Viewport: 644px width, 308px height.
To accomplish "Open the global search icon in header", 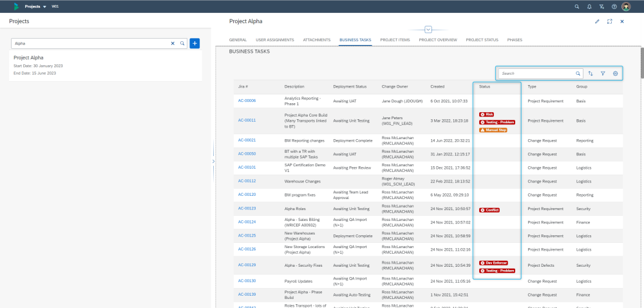I will click(x=576, y=6).
